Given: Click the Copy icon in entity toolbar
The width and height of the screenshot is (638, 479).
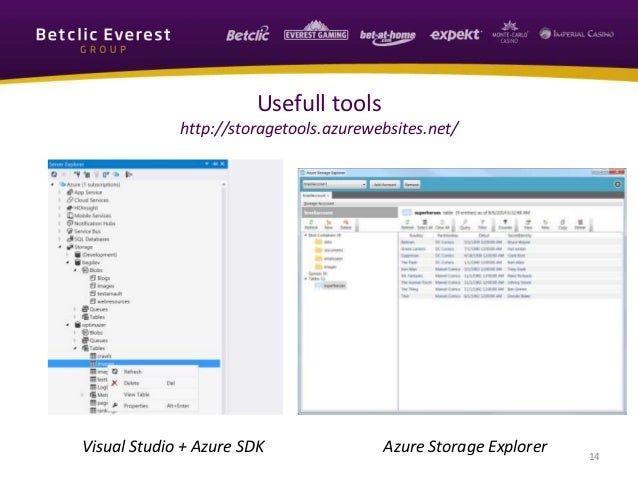Looking at the screenshot, I should (563, 225).
